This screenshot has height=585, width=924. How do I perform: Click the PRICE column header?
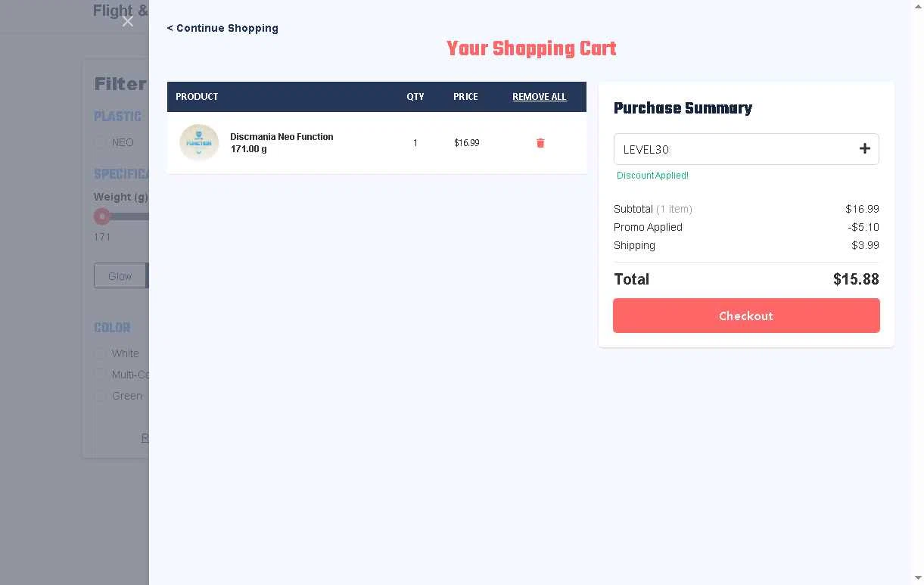(x=465, y=97)
